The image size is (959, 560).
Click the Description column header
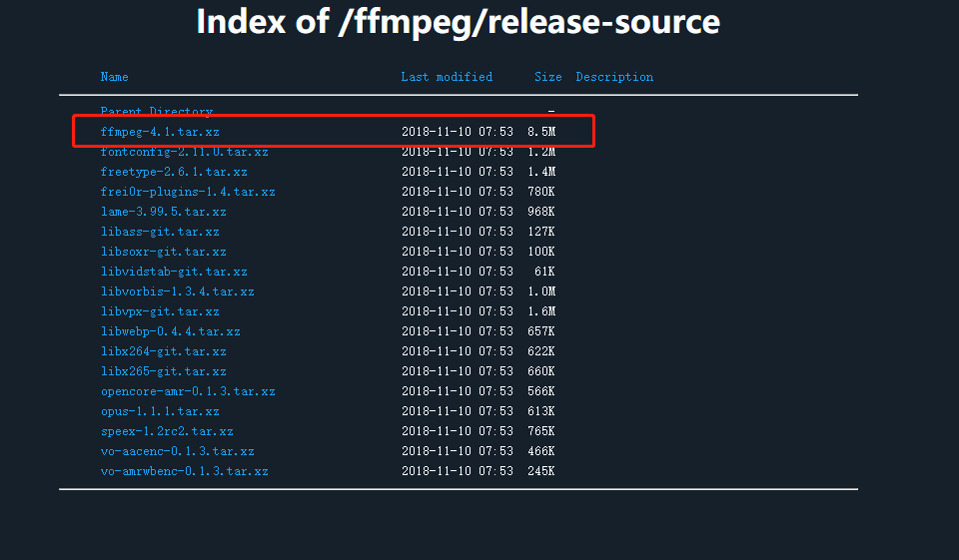[614, 77]
